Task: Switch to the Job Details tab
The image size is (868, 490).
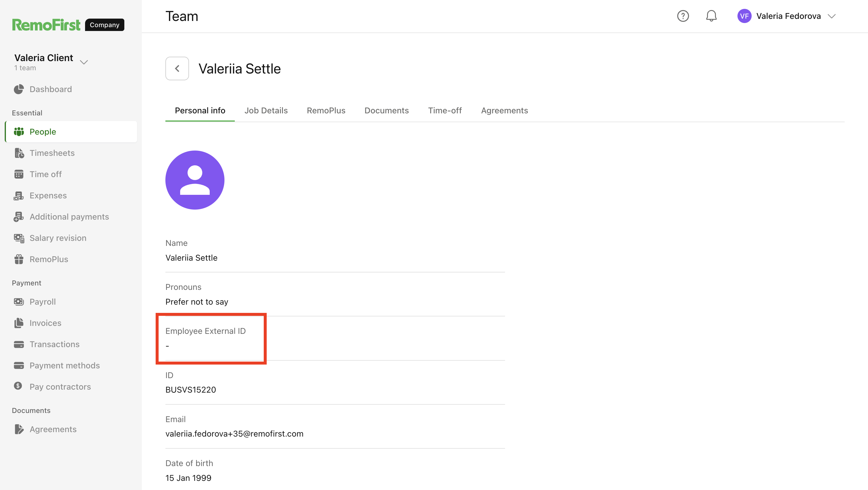Action: pyautogui.click(x=266, y=110)
